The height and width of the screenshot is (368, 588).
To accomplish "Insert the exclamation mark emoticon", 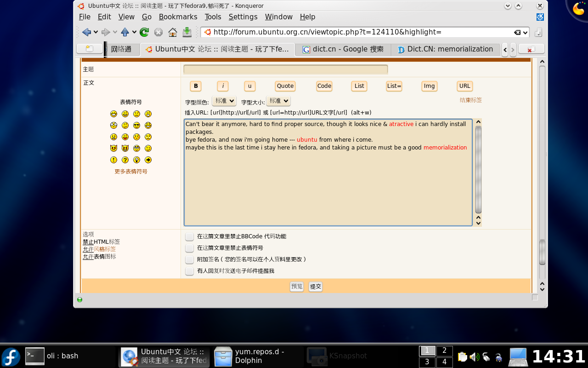I will 113,160.
